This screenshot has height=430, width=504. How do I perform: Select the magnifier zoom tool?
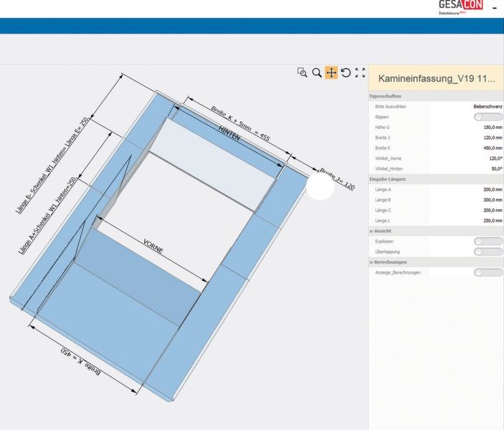point(317,72)
